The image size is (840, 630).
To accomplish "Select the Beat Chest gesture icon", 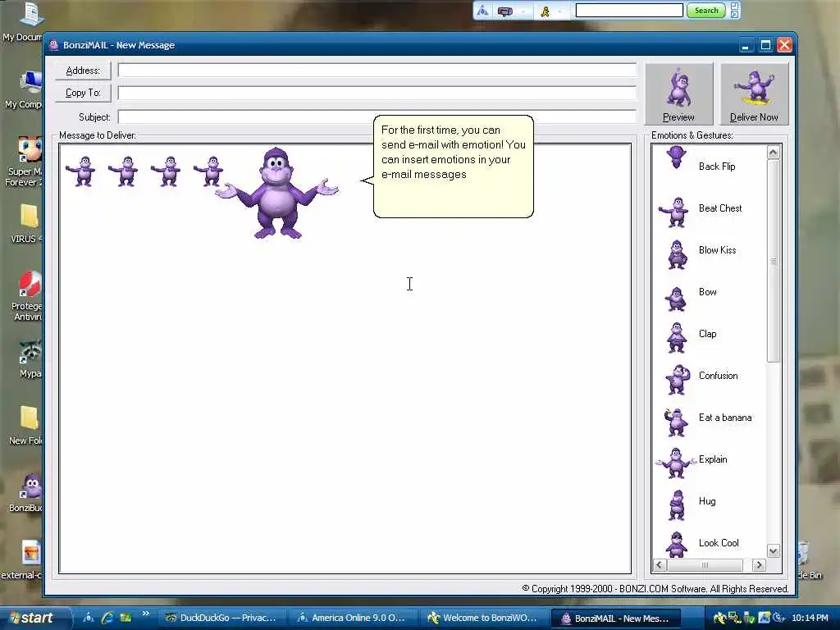I will pos(674,212).
